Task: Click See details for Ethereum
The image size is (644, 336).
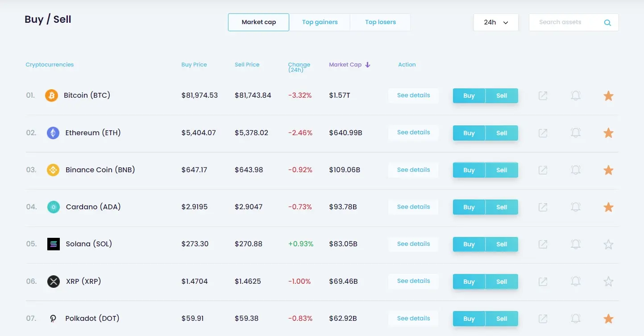Action: [x=413, y=133]
